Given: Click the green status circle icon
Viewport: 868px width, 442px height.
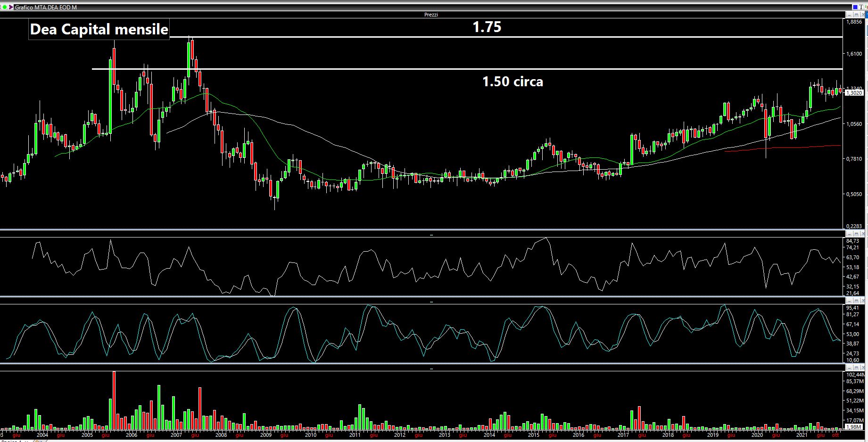Looking at the screenshot, I should pos(4,7).
